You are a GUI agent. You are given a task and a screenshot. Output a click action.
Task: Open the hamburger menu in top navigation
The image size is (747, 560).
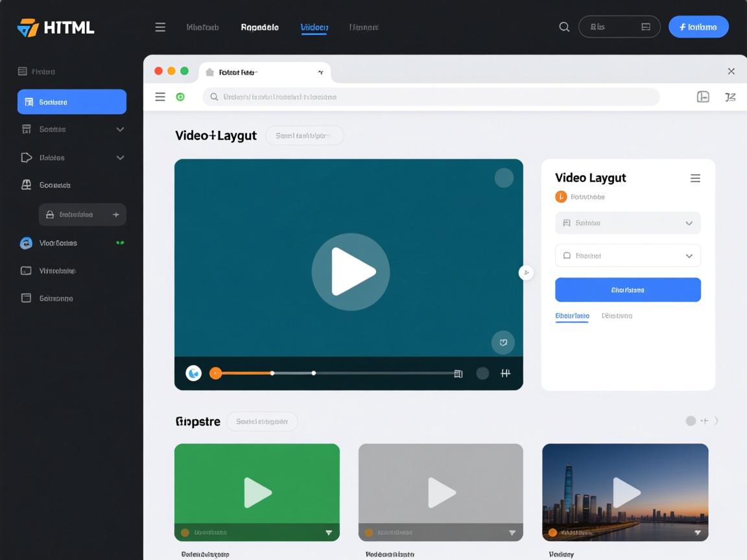[160, 27]
